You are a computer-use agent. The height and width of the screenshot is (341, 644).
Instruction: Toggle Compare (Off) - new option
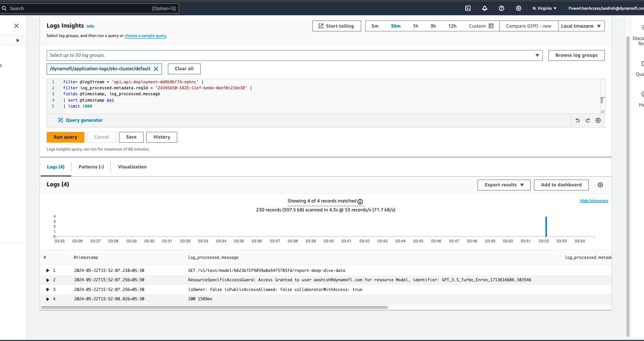coord(529,26)
